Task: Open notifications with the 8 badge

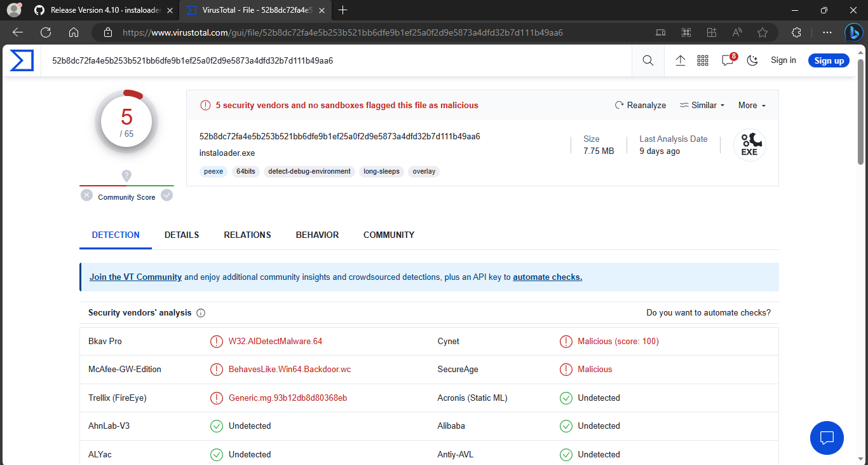Action: coord(727,60)
